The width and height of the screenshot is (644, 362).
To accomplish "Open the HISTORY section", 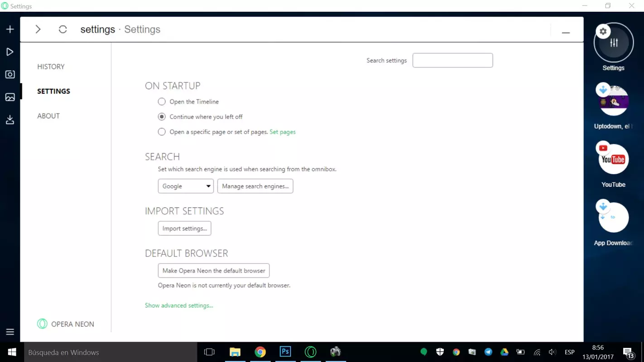I will click(51, 67).
